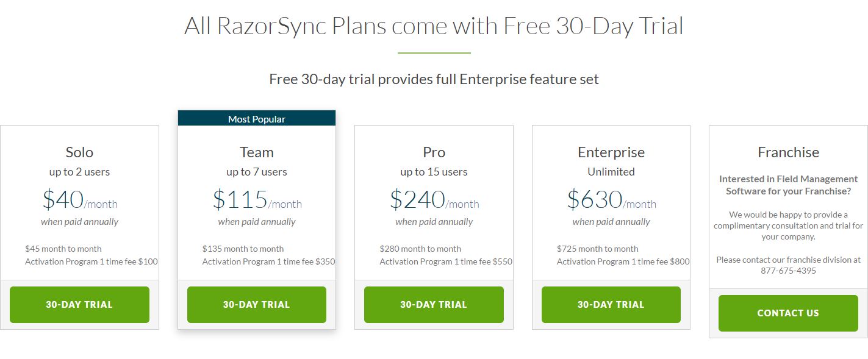
Task: Start the Team plan 30-day trial
Action: [x=256, y=305]
